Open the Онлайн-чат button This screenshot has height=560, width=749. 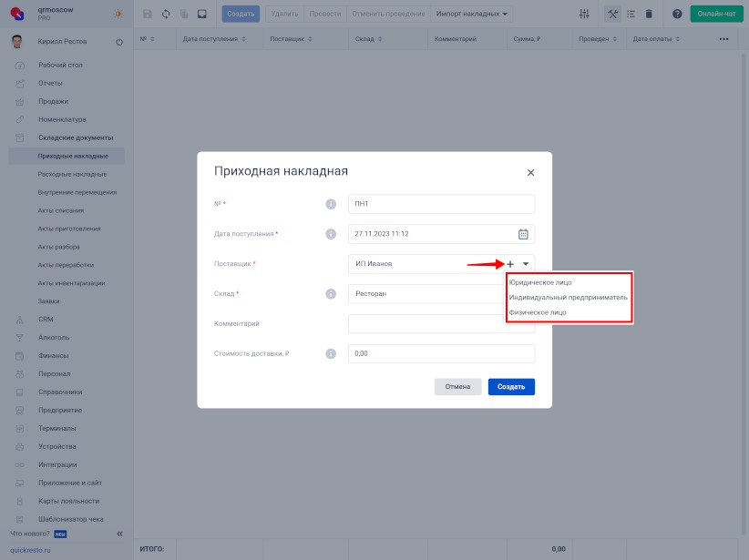click(716, 14)
